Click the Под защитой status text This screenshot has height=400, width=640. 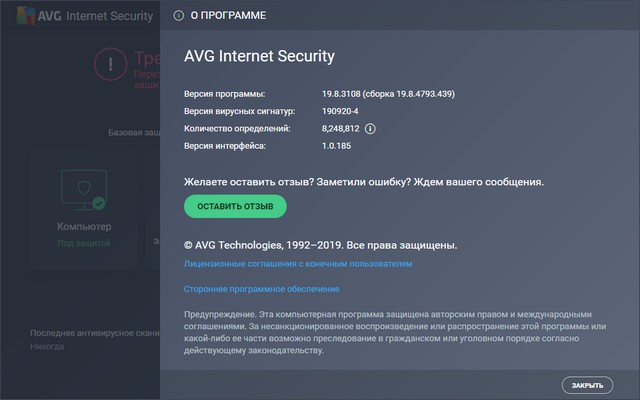84,242
